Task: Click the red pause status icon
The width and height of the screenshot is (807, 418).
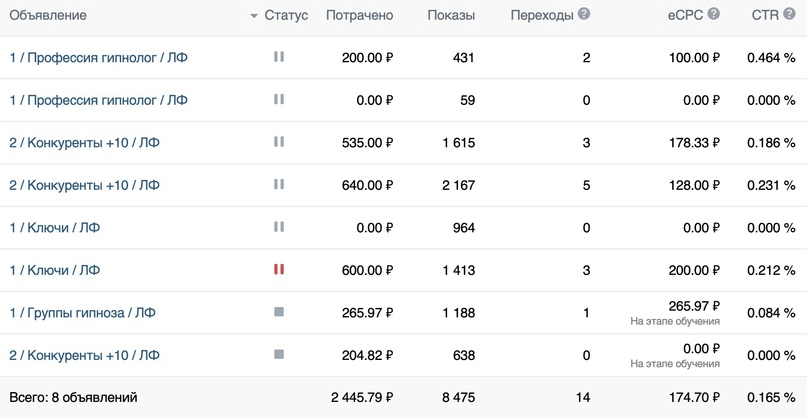Action: [279, 270]
